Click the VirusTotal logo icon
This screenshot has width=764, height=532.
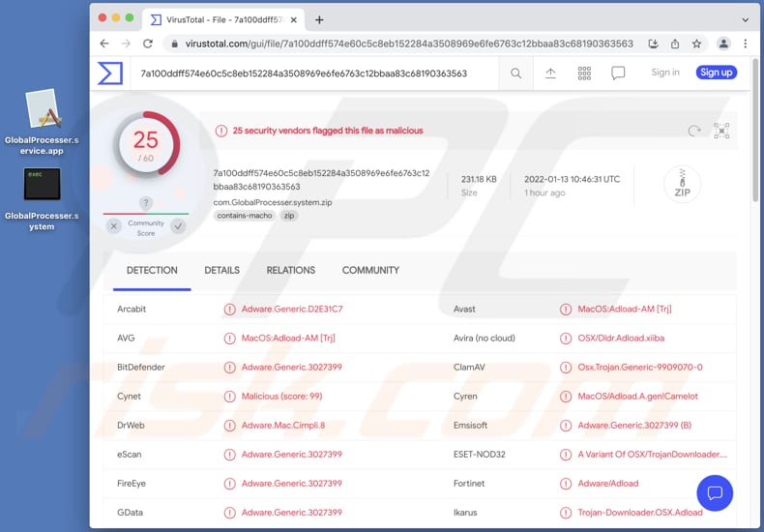click(110, 73)
